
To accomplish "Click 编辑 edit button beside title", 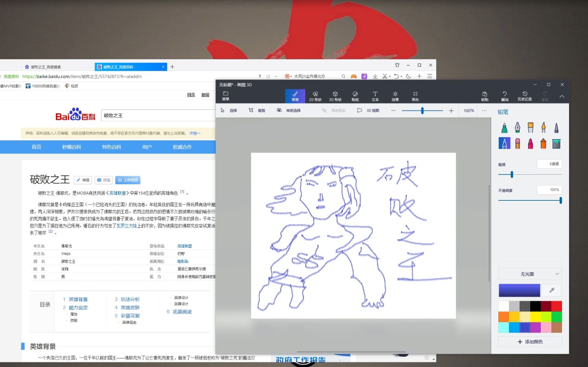I will [83, 180].
